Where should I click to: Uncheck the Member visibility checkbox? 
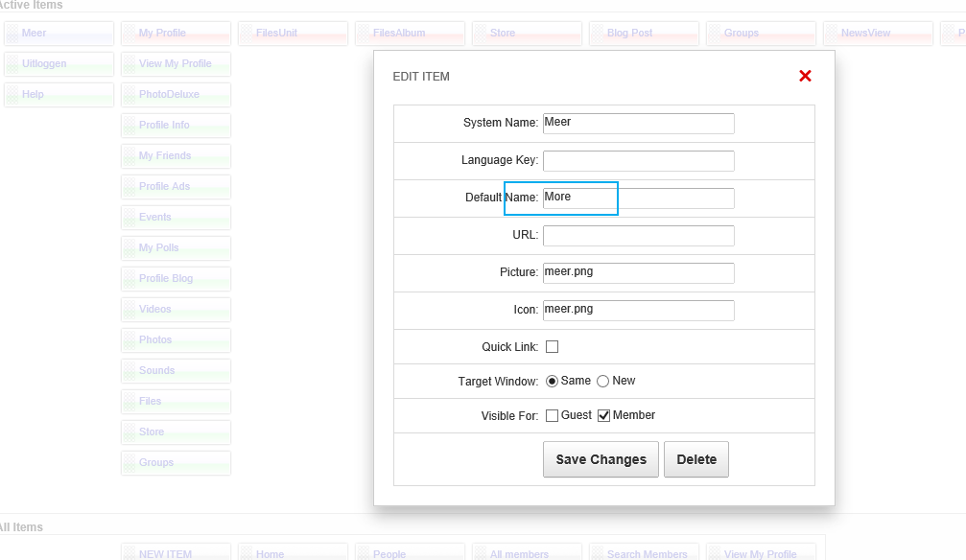[604, 416]
